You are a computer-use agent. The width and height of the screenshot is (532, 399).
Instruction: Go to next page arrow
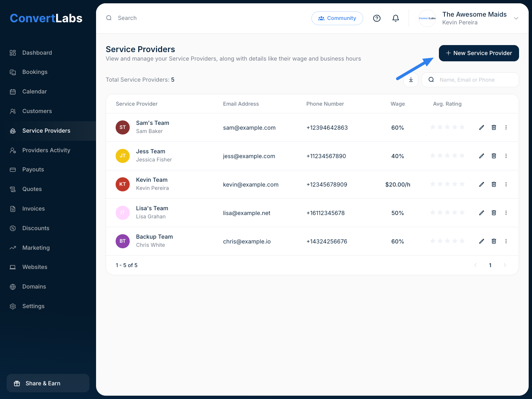point(505,265)
